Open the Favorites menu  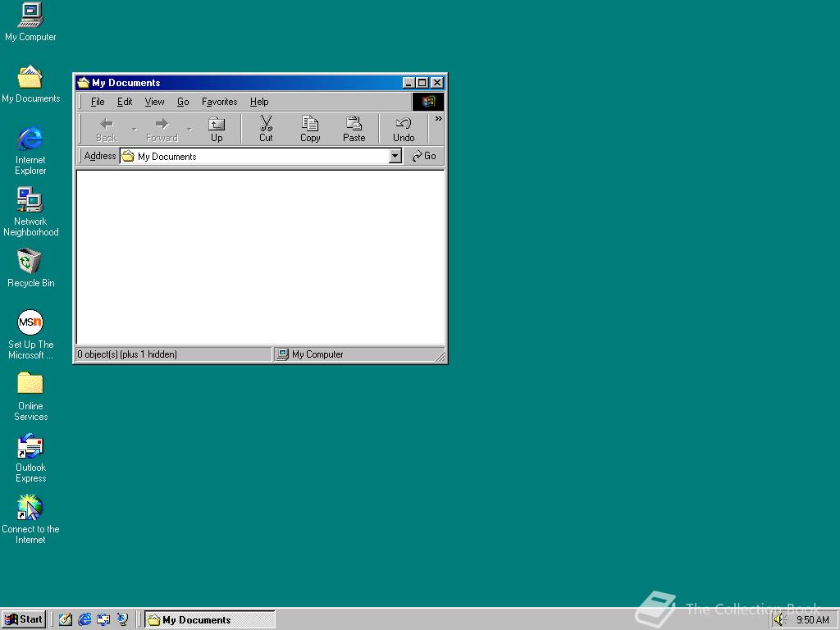[219, 102]
